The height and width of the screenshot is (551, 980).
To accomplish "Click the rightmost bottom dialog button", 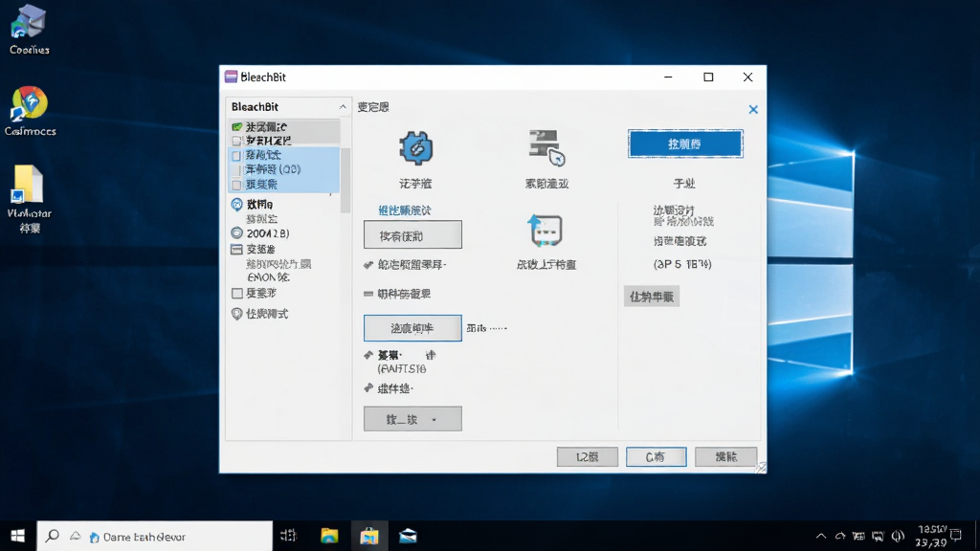I will tap(725, 456).
